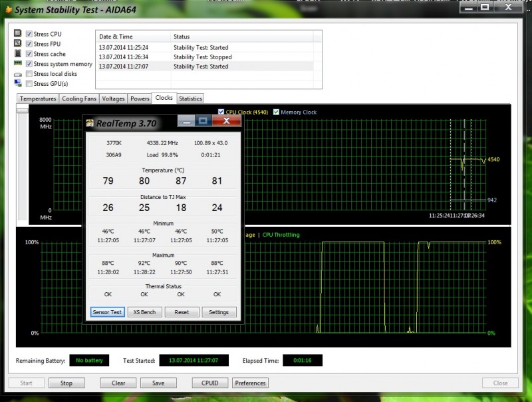The image size is (532, 402).
Task: Reset RealTemp min and max values
Action: tap(182, 312)
